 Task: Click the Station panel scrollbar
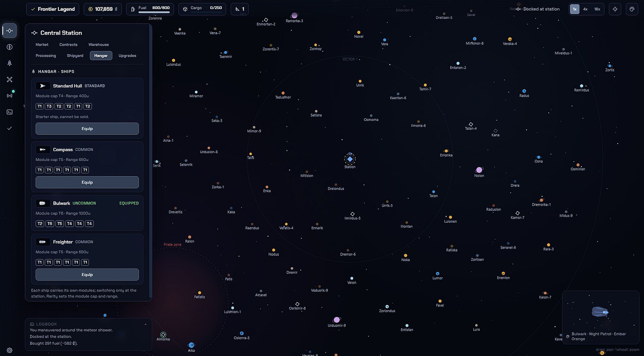click(x=151, y=161)
